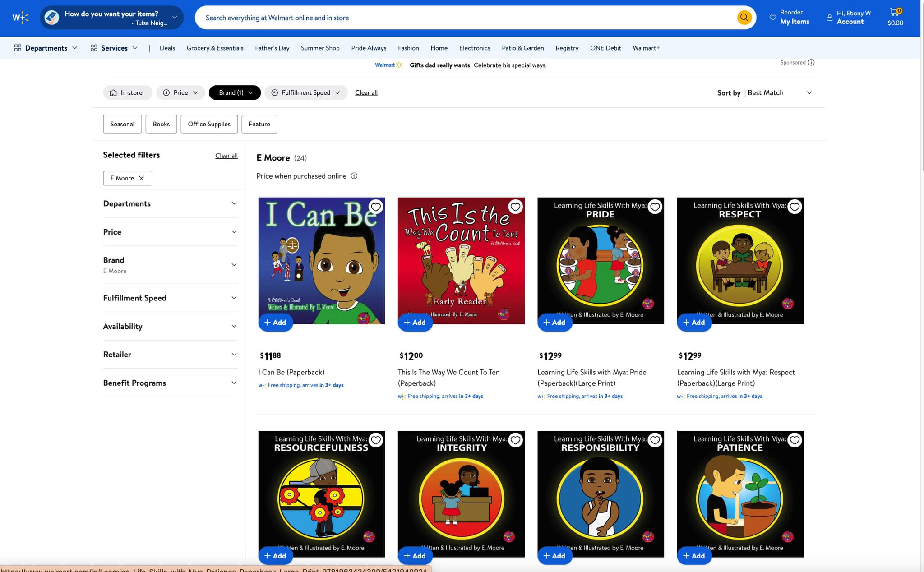Expand the Brand sidebar filter section

click(170, 265)
